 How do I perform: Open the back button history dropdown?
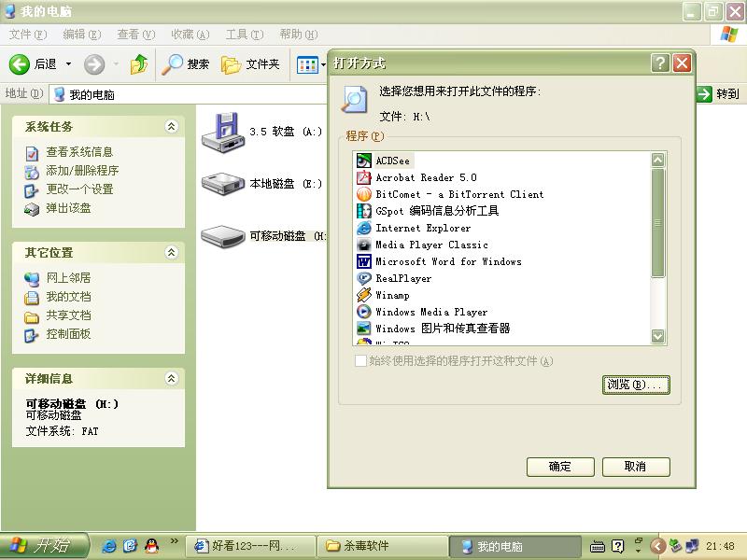click(x=68, y=63)
